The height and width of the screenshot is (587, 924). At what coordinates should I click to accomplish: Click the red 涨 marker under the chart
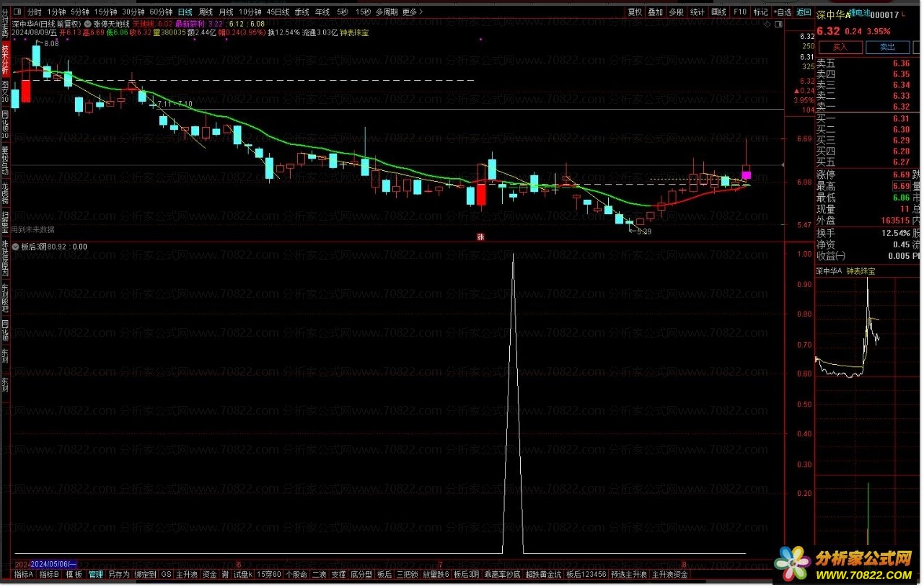pos(480,237)
